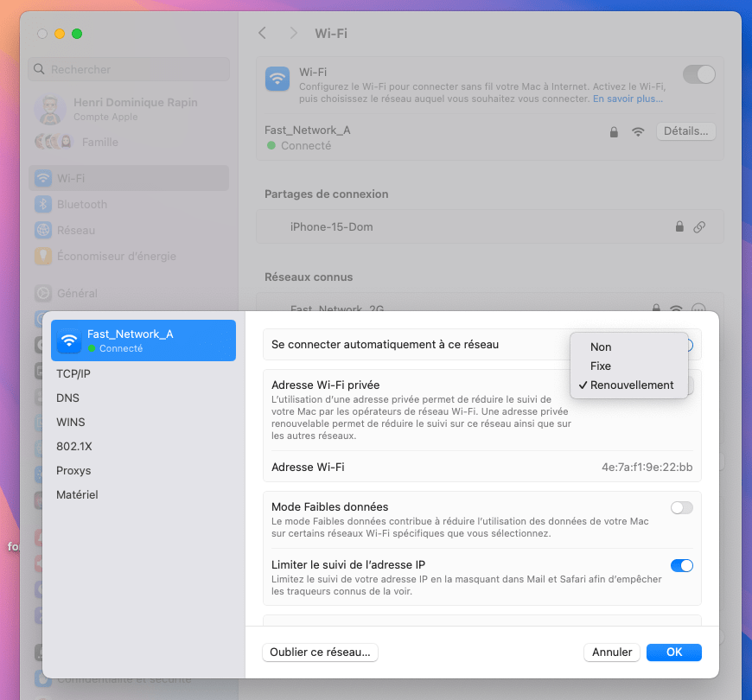
Task: Switch to the DNS section
Action: (x=67, y=398)
